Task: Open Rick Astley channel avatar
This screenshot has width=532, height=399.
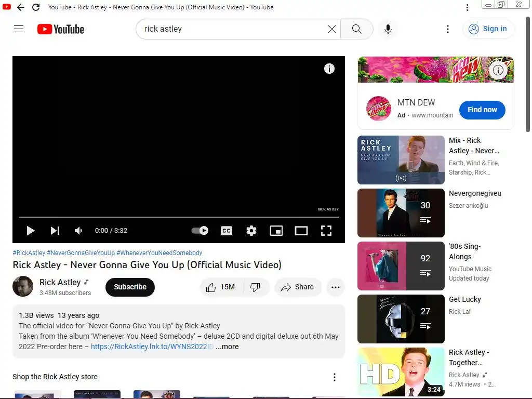Action: tap(23, 286)
